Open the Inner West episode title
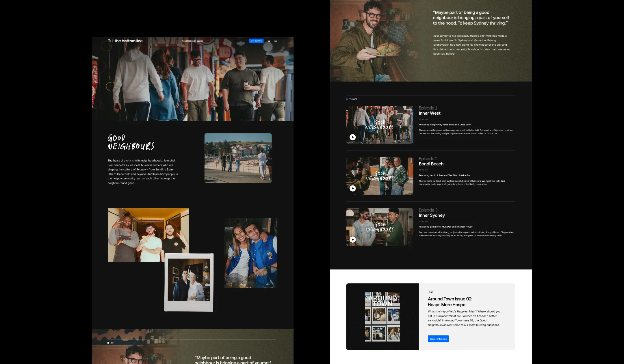The image size is (624, 364). tap(429, 113)
